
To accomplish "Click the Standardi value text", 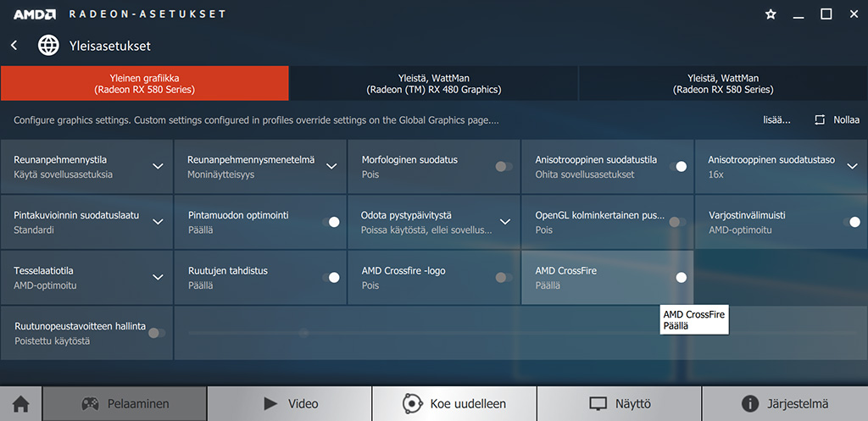I will point(34,230).
